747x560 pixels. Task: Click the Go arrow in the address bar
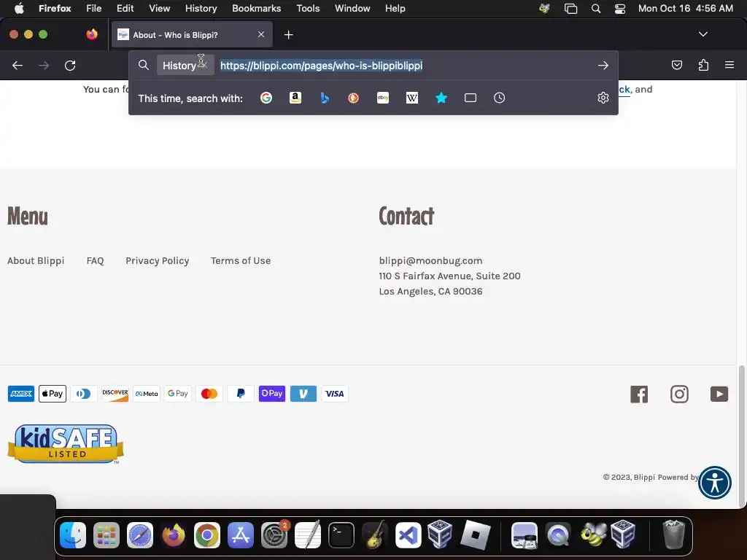pos(603,66)
